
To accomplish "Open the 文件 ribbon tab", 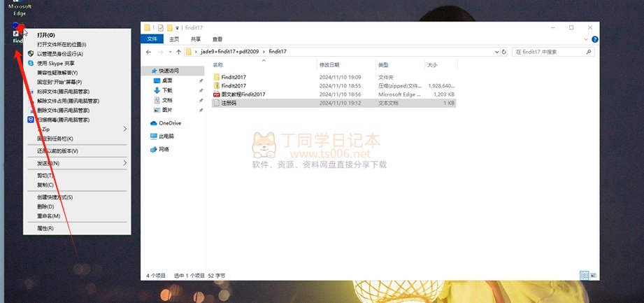I will [152, 39].
